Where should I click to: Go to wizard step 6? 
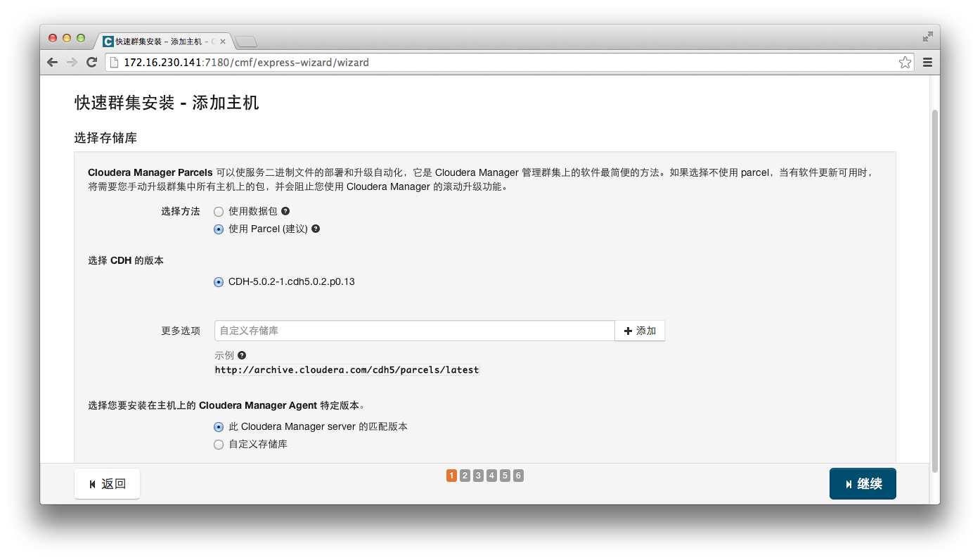click(x=518, y=476)
